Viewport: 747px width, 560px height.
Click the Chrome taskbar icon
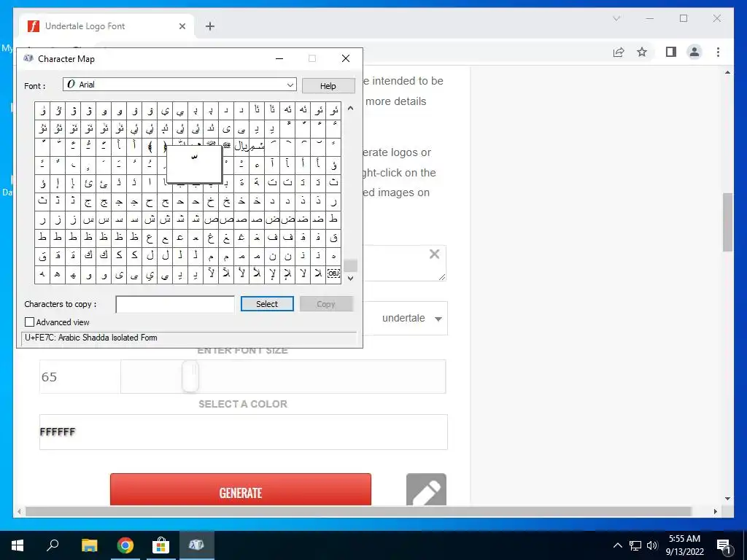125,545
